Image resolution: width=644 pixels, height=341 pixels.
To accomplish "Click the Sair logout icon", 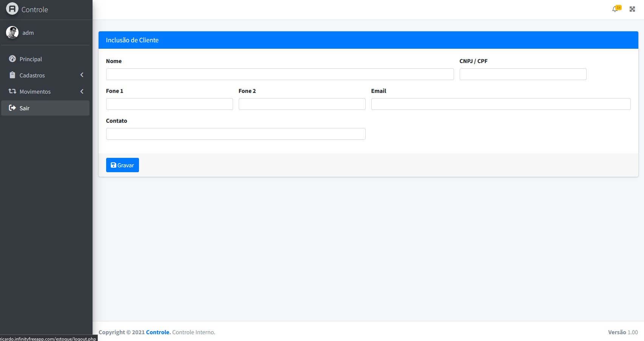I will (x=12, y=108).
